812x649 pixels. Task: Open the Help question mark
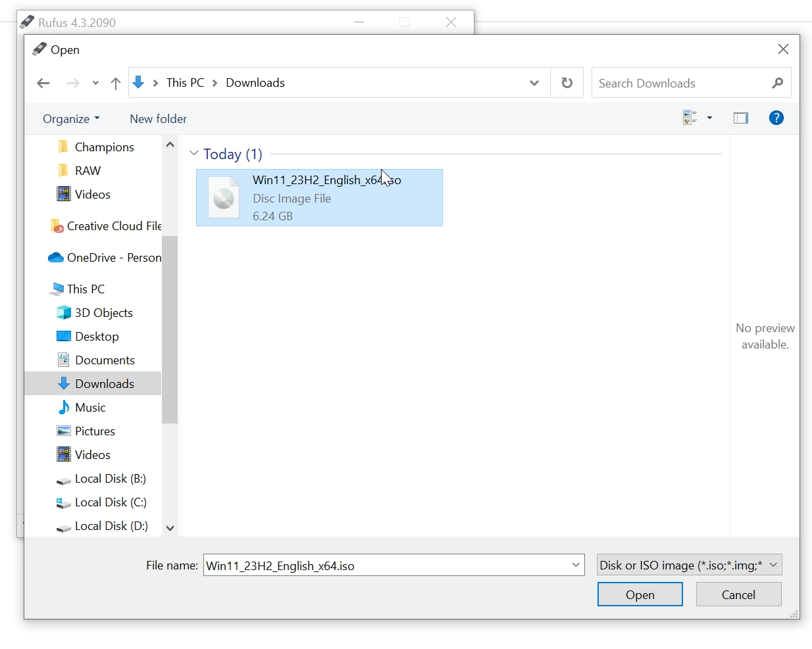[x=776, y=118]
